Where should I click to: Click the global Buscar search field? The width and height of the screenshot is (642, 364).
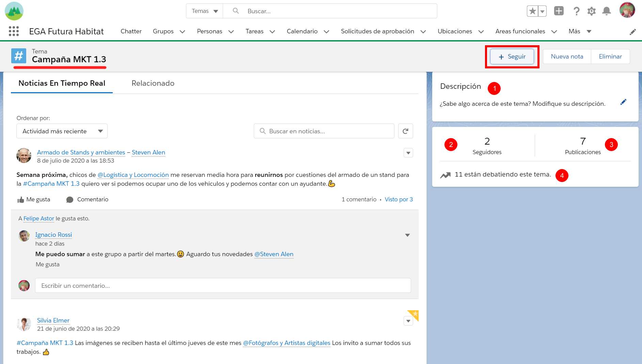330,11
